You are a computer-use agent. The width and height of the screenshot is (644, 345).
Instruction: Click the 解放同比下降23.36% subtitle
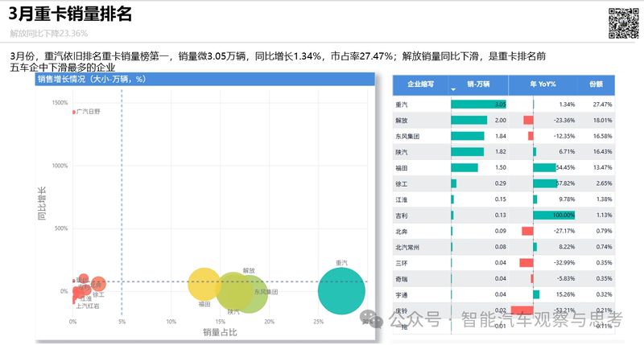click(49, 33)
